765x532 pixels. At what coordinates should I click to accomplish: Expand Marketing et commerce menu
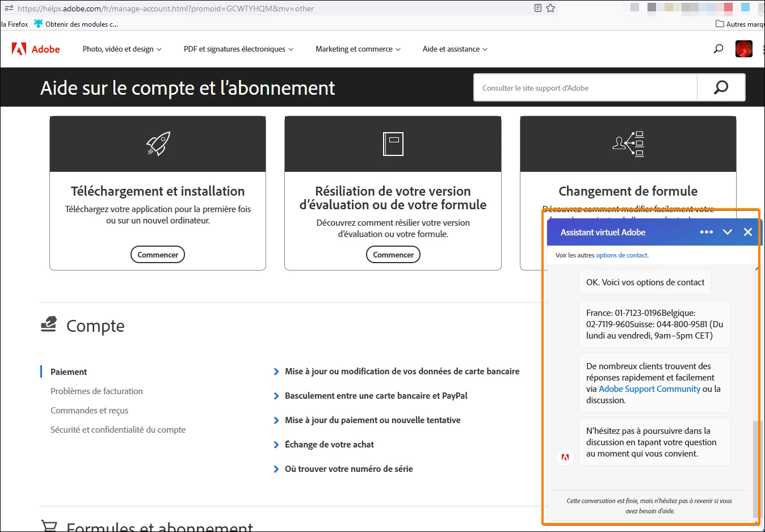click(358, 49)
